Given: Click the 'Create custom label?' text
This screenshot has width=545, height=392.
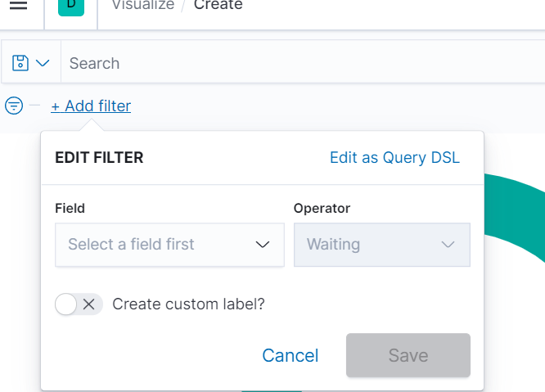Looking at the screenshot, I should click(x=188, y=304).
